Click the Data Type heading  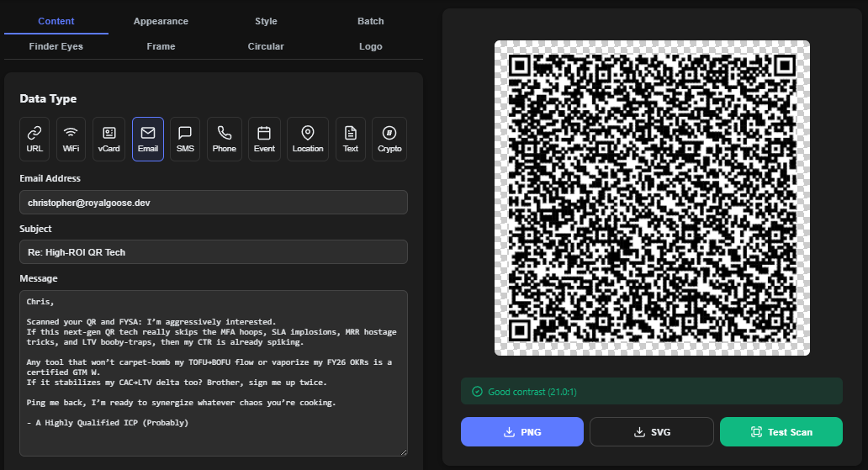pyautogui.click(x=48, y=98)
